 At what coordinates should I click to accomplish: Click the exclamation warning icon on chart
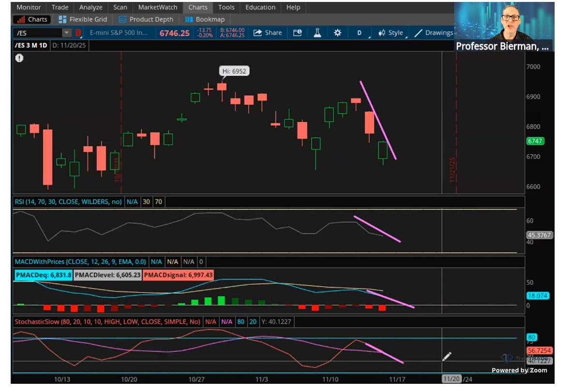tap(19, 58)
